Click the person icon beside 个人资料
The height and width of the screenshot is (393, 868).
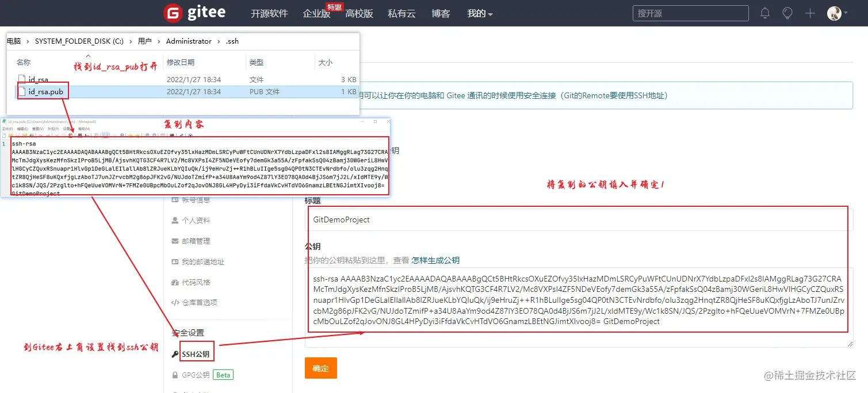coord(175,220)
